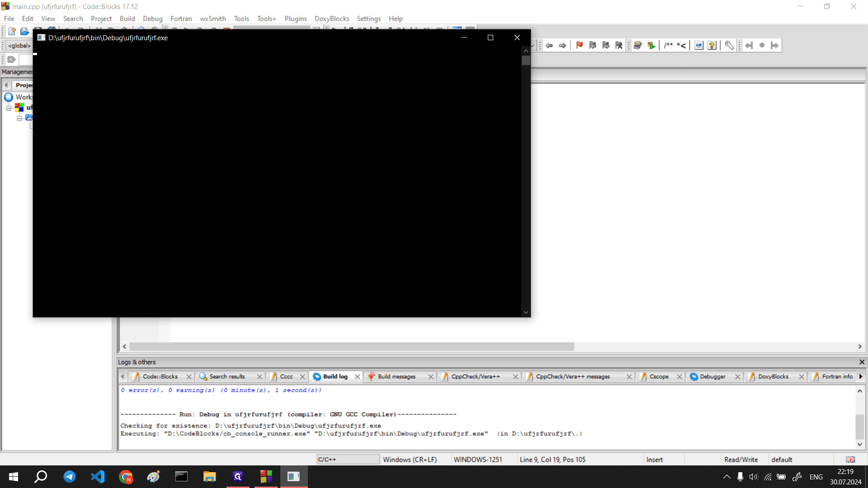This screenshot has height=488, width=868.
Task: Open the Build menu
Action: click(127, 19)
